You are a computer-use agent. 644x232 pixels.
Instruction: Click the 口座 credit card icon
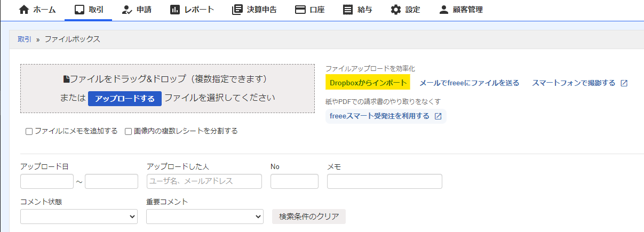click(x=300, y=10)
